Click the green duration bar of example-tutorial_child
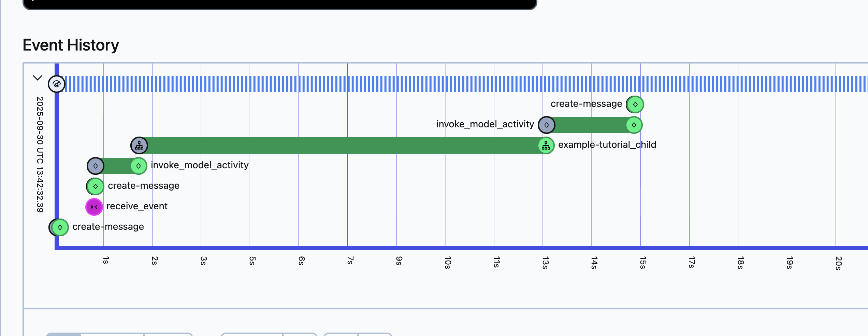Image resolution: width=868 pixels, height=336 pixels. tap(341, 145)
